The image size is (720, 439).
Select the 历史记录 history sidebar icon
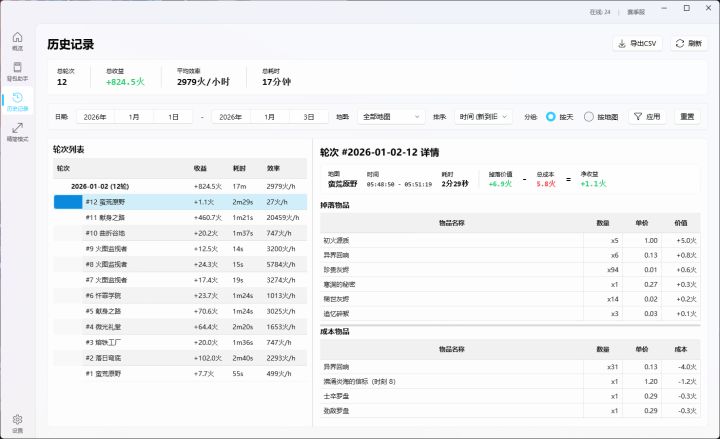(x=17, y=100)
